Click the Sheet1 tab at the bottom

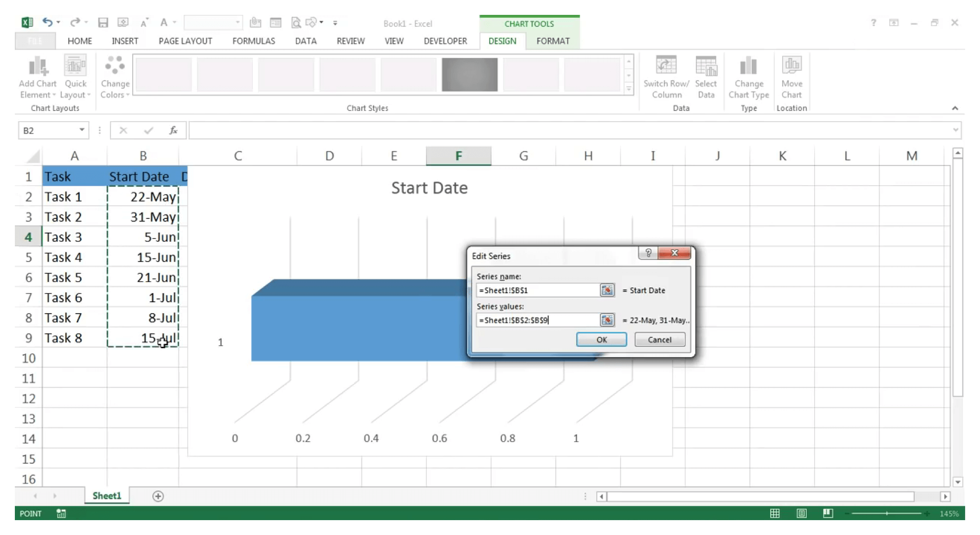coord(106,495)
